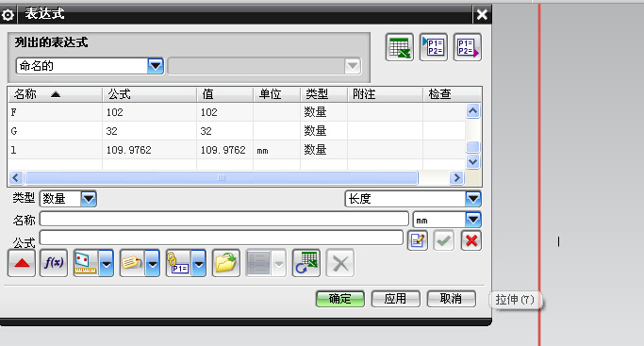Expand the tag attribute dropdown arrow
Screen dimensions: 644x346
pyautogui.click(x=153, y=263)
